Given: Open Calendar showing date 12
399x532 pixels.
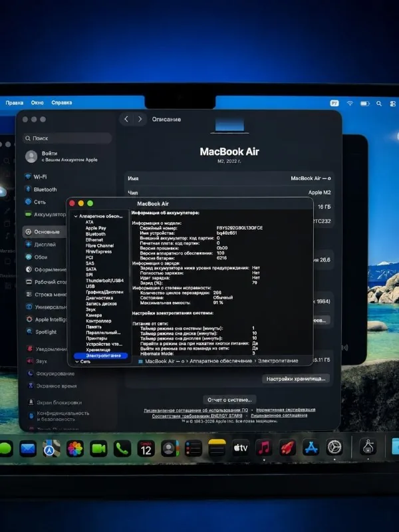Looking at the screenshot, I should pos(146,448).
